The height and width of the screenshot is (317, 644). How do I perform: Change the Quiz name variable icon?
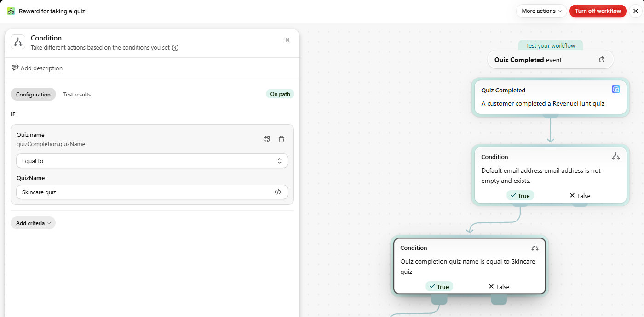click(x=267, y=139)
